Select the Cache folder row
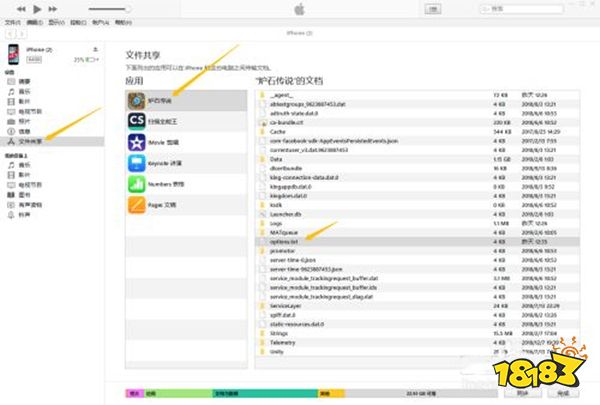This screenshot has width=600, height=405. 417,132
